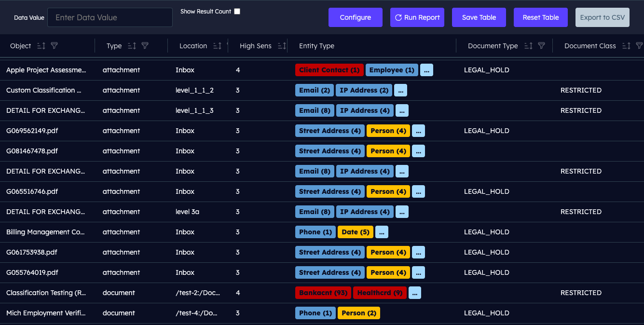Image resolution: width=644 pixels, height=325 pixels.
Task: Click the Date (5) tag in Billing Management row
Action: tap(356, 232)
